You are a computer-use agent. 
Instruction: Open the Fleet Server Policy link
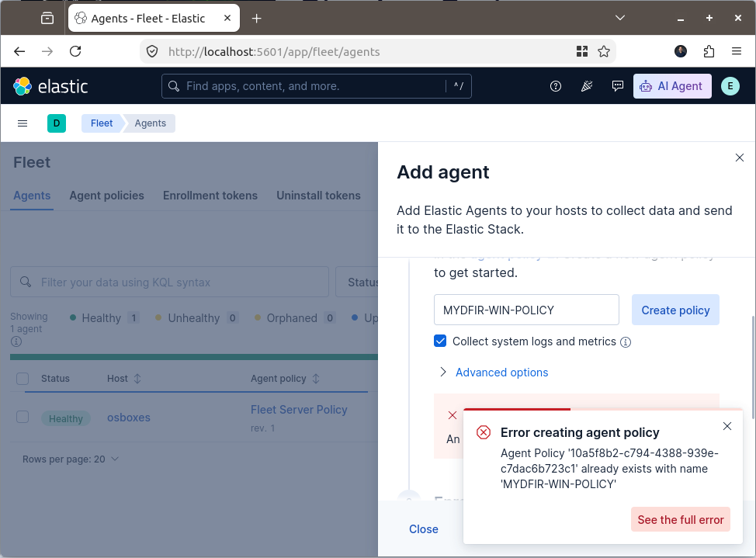299,410
